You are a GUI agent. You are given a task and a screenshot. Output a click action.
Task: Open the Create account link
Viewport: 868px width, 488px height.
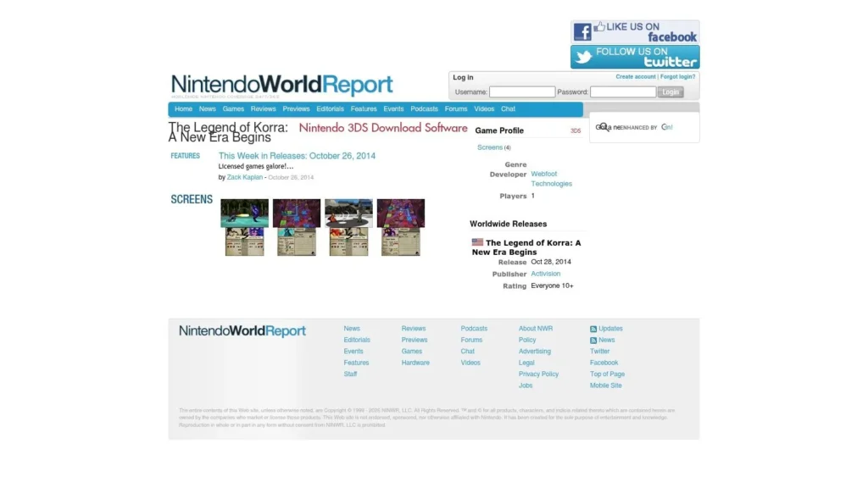point(636,77)
